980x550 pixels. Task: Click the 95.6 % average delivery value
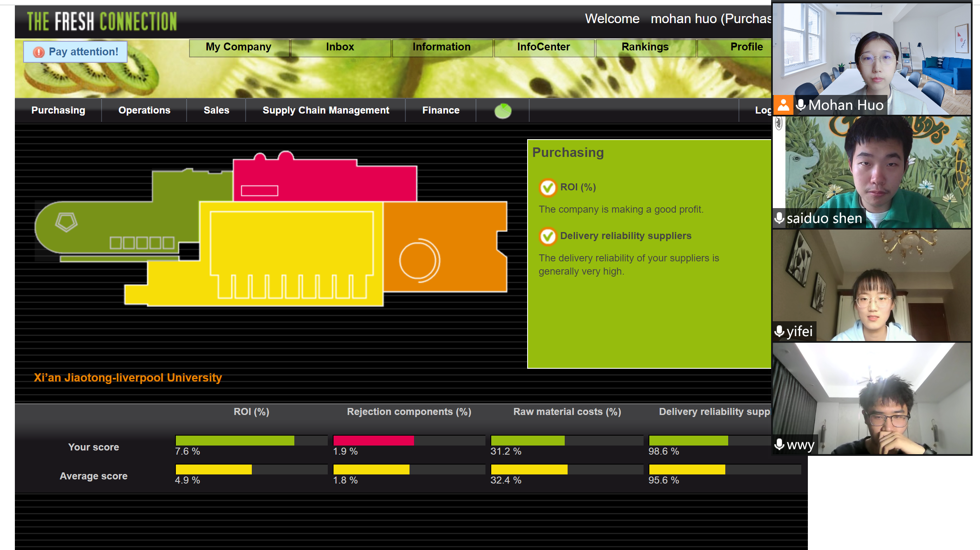click(x=663, y=481)
